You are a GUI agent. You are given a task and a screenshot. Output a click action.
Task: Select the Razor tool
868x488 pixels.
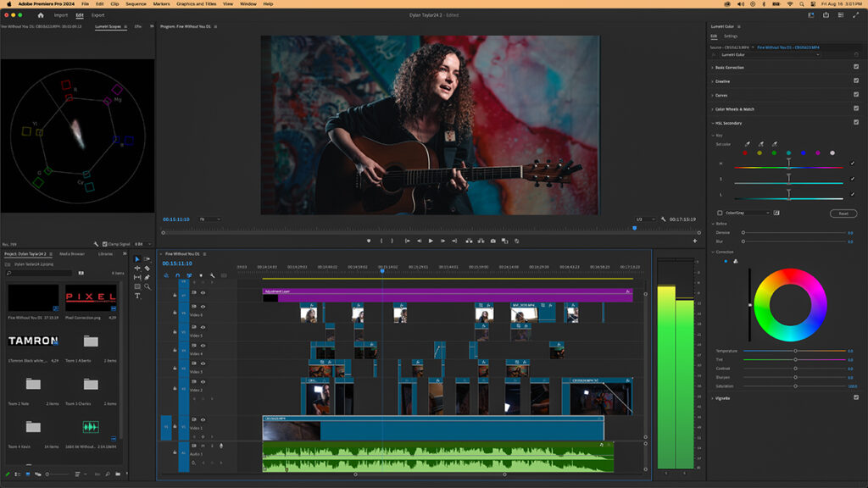point(147,268)
